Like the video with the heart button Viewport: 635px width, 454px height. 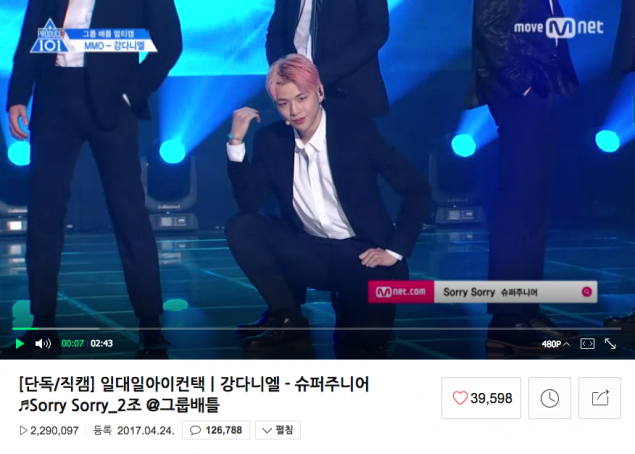[x=481, y=398]
